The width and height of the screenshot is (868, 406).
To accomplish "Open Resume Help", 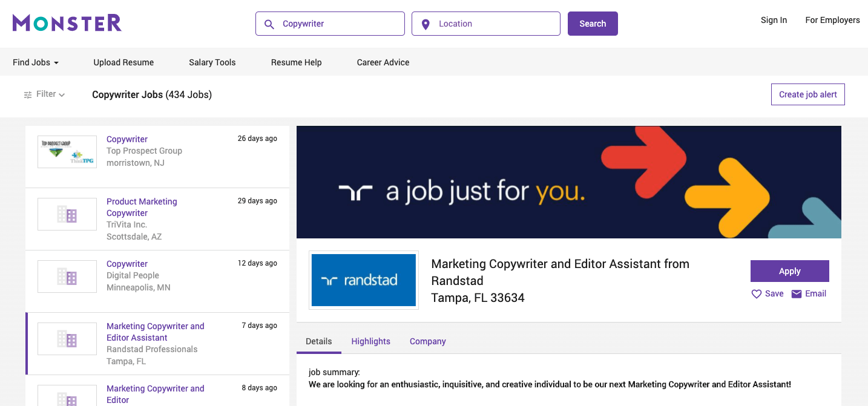I will [x=297, y=62].
